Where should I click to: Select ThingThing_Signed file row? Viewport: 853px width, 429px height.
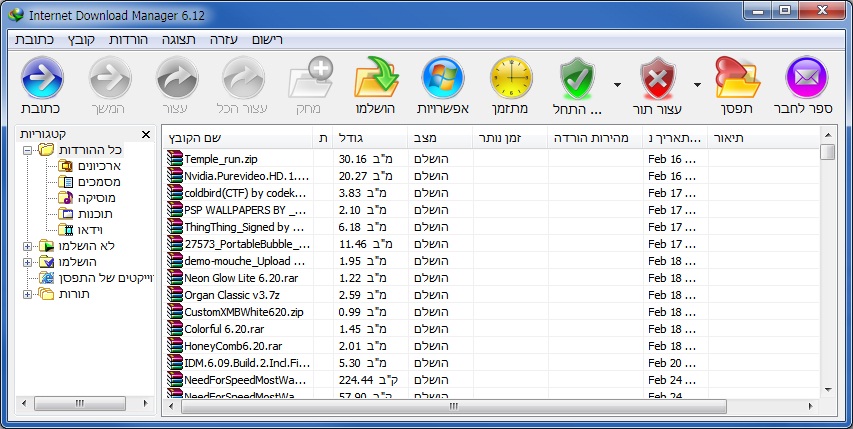[491, 227]
